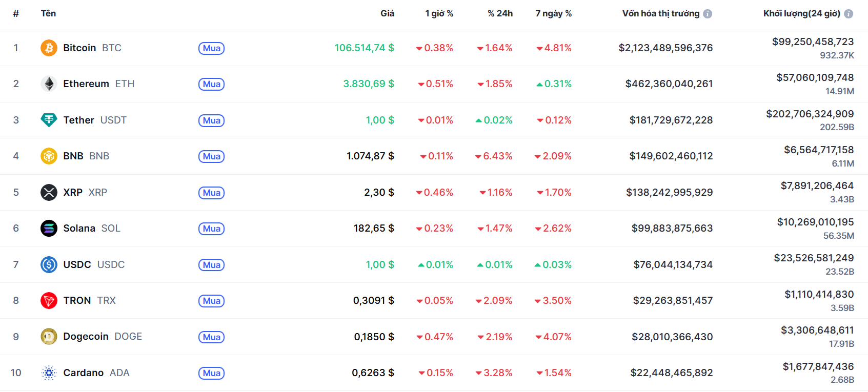Click the Cardano logo icon
The width and height of the screenshot is (868, 392).
[x=49, y=373]
